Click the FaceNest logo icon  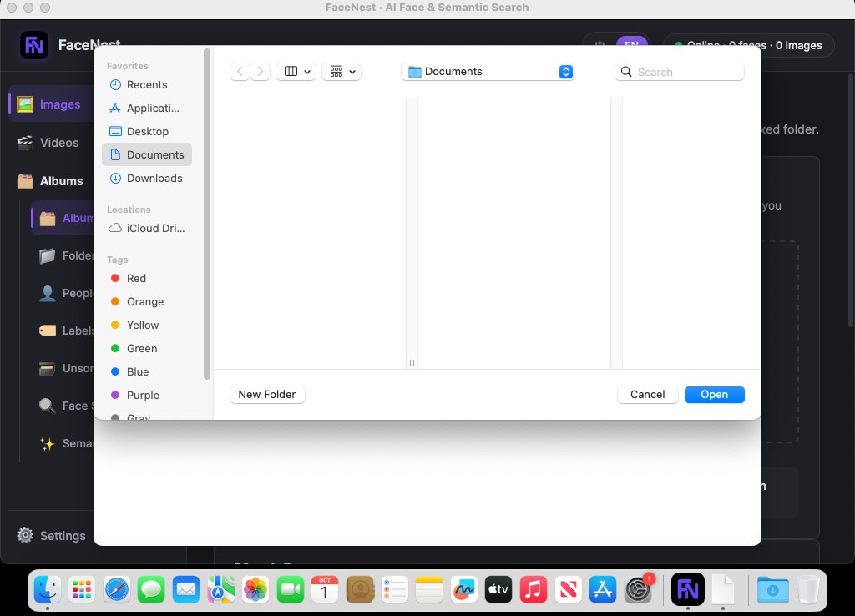33,45
